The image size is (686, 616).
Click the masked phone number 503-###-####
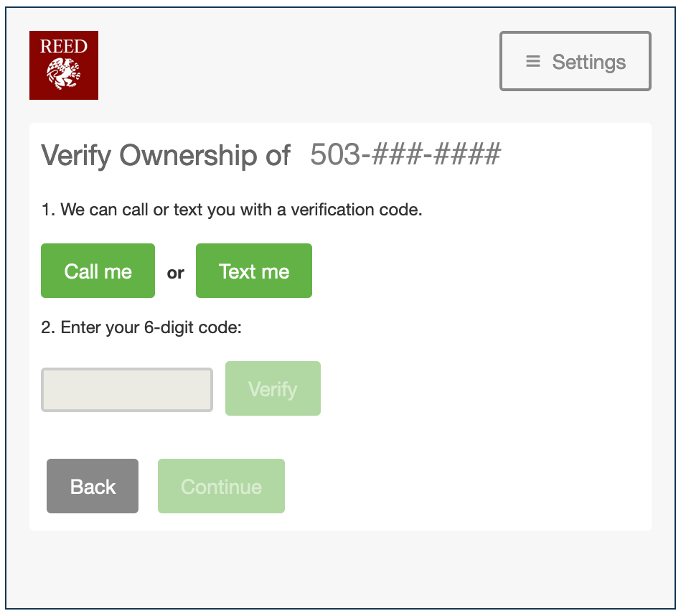405,155
